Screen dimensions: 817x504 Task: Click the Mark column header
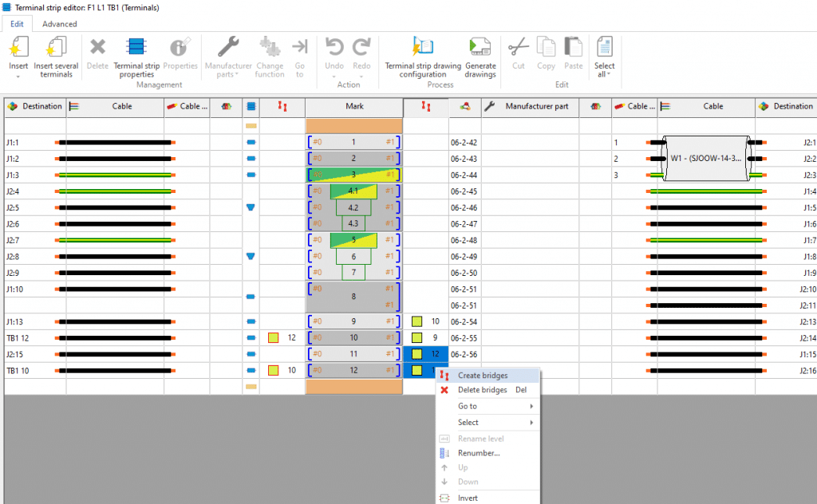click(353, 106)
